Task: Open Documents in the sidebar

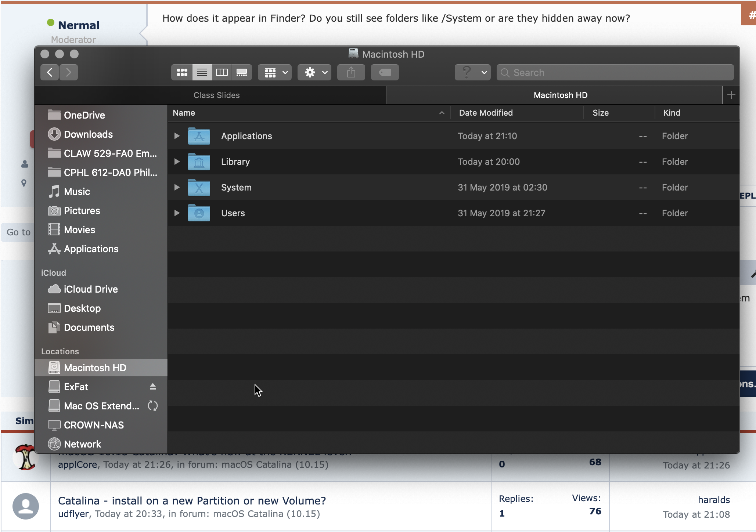Action: click(x=101, y=327)
